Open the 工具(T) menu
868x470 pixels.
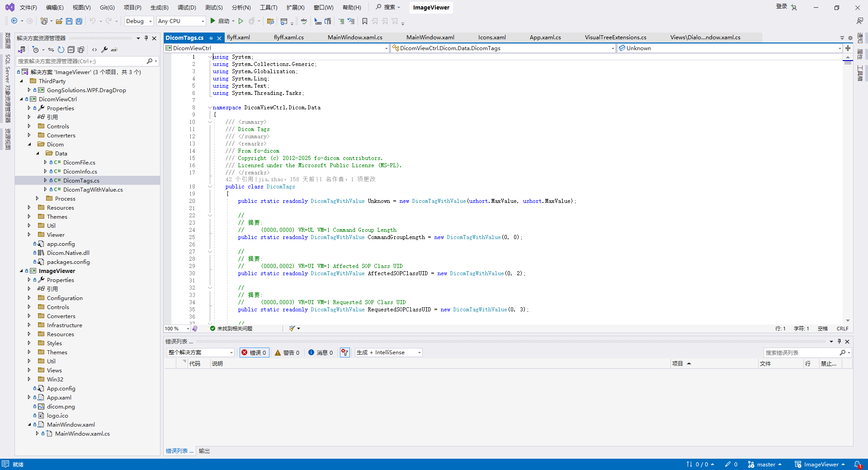[x=269, y=8]
